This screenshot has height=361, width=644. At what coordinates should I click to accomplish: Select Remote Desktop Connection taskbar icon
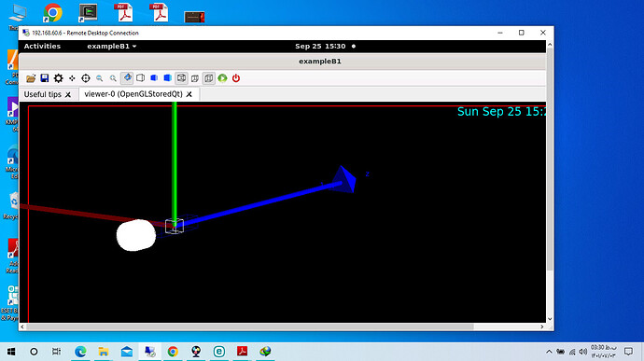pos(149,352)
